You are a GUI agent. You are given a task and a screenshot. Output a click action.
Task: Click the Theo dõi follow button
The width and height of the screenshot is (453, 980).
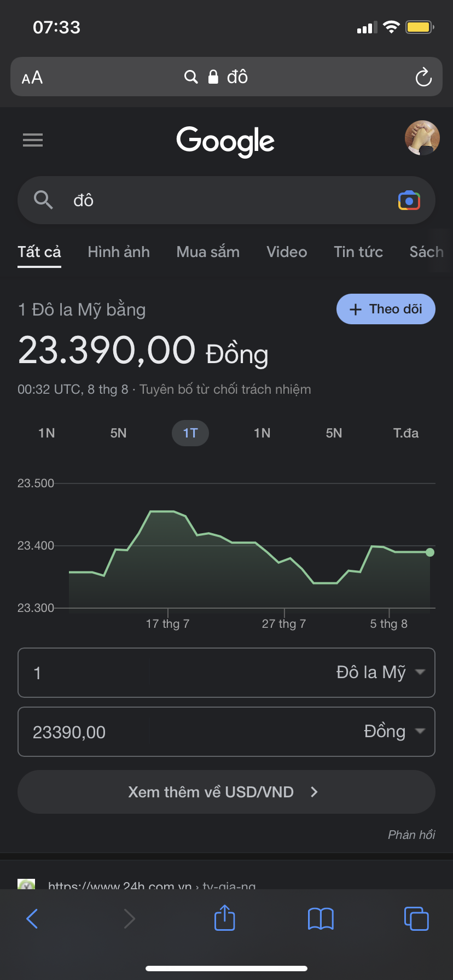386,309
